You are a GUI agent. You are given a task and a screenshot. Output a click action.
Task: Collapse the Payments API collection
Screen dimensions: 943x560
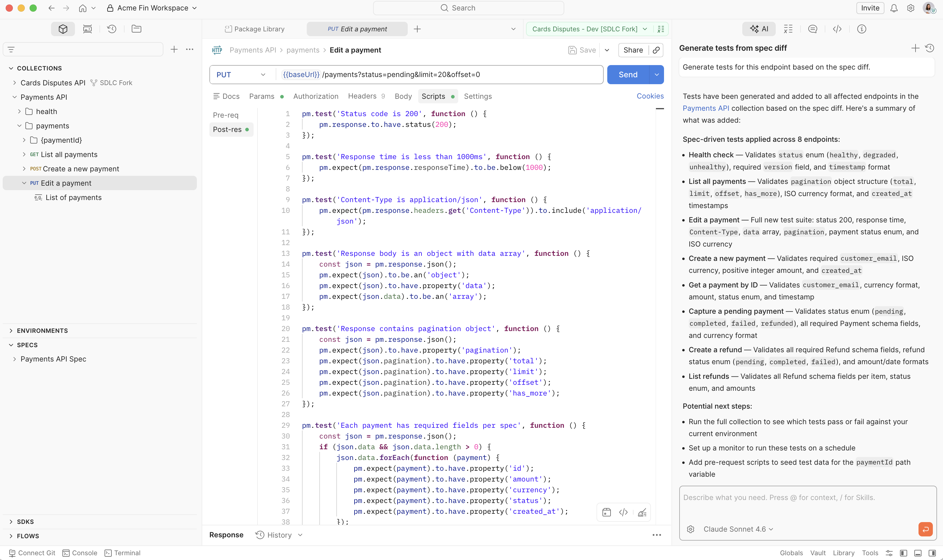(x=14, y=97)
